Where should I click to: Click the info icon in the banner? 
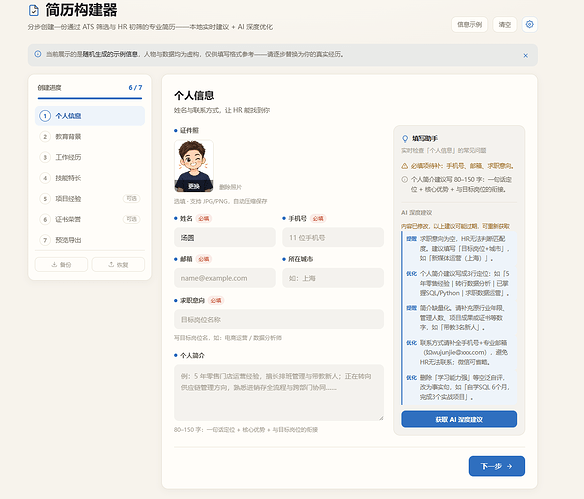38,54
